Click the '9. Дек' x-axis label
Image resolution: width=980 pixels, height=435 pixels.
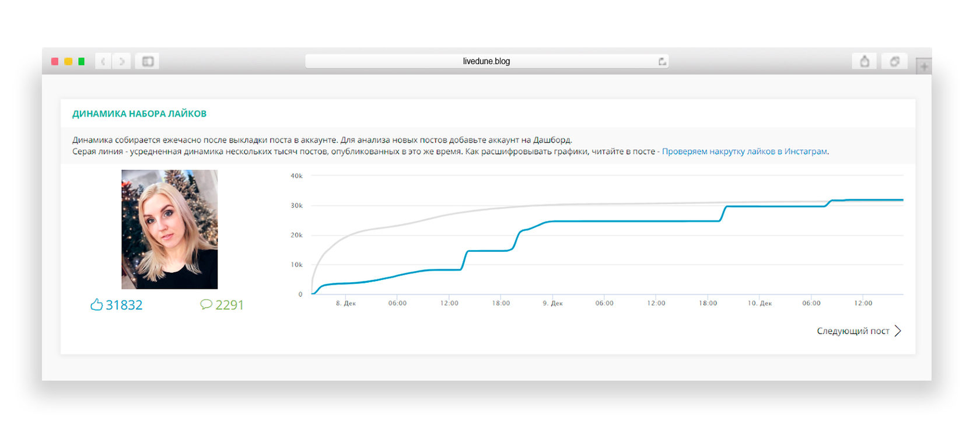[552, 303]
